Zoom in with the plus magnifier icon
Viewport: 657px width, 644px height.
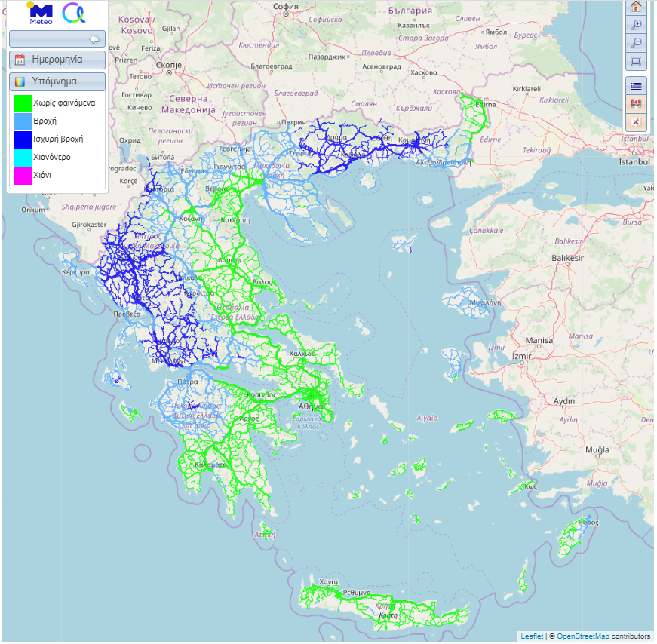coord(636,25)
